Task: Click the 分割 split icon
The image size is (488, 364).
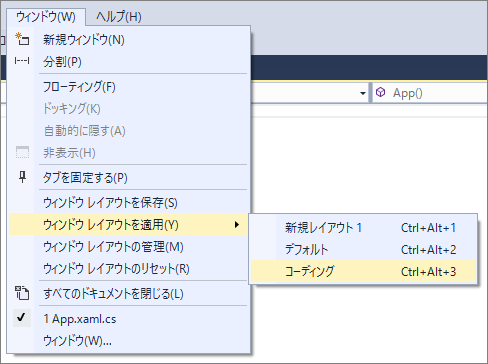Action: pyautogui.click(x=22, y=61)
